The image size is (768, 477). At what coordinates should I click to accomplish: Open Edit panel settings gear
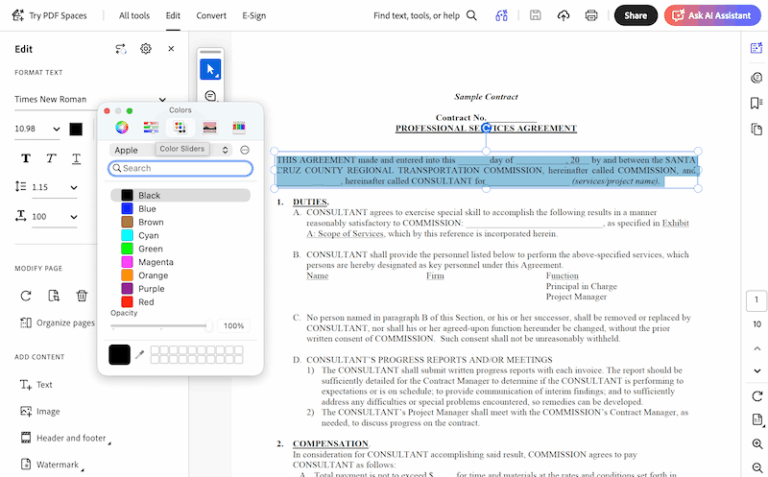(x=145, y=48)
